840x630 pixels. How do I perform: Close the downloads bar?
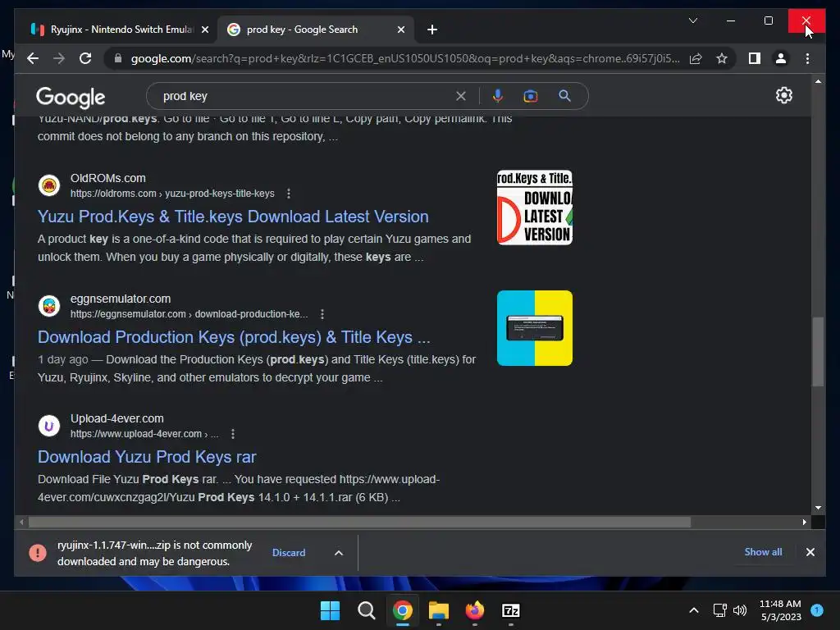[810, 552]
